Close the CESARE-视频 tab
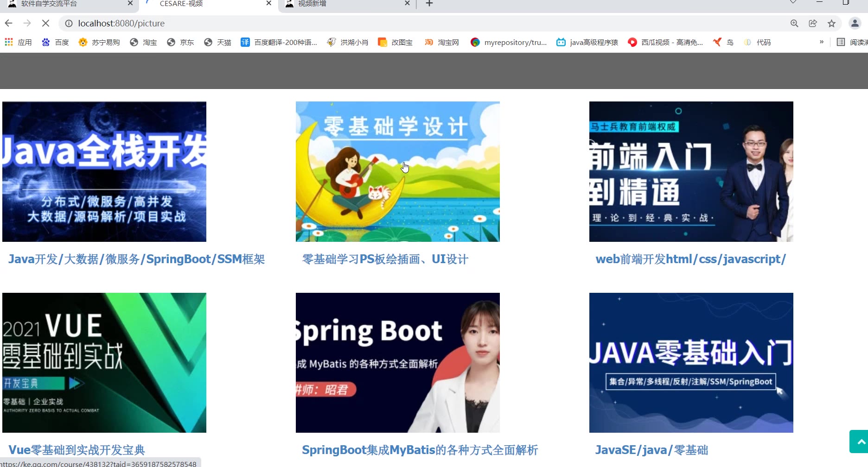 coord(268,3)
